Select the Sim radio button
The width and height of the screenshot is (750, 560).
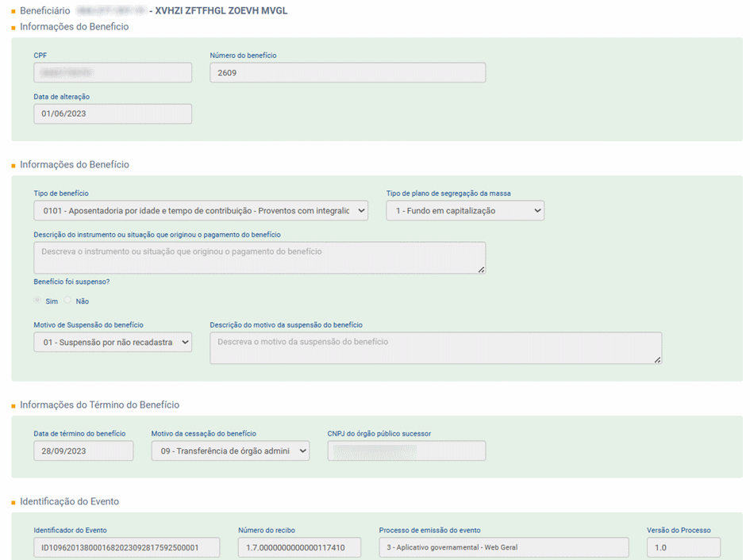click(37, 301)
